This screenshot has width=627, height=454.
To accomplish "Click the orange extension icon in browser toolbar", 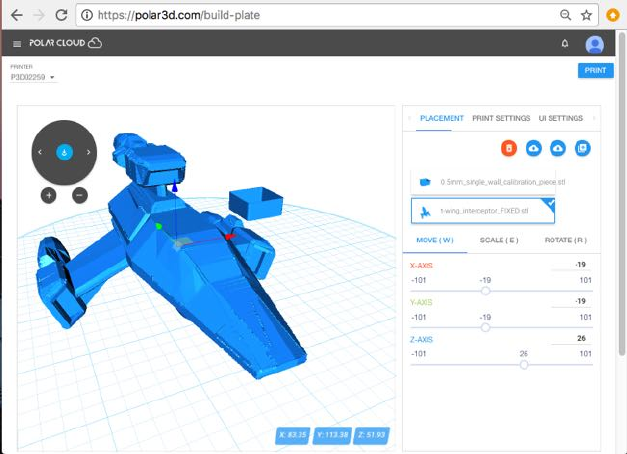I will (613, 15).
